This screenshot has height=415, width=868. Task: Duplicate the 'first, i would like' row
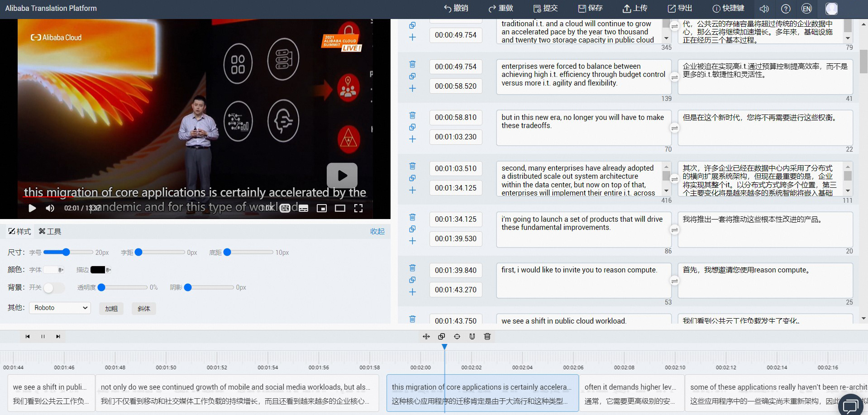412,280
